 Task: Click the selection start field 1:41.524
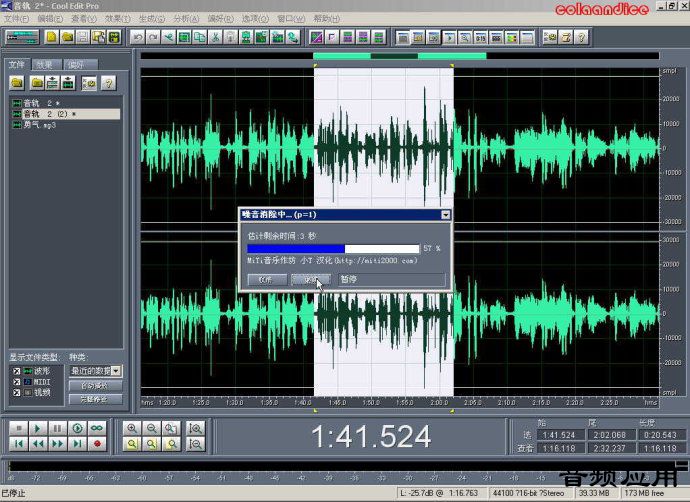(x=559, y=435)
